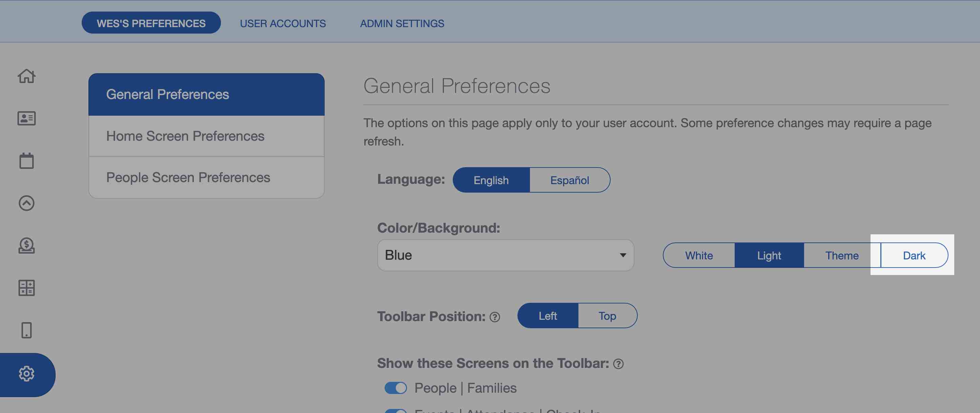Select the Dark background option
Viewport: 980px width, 413px height.
tap(914, 255)
